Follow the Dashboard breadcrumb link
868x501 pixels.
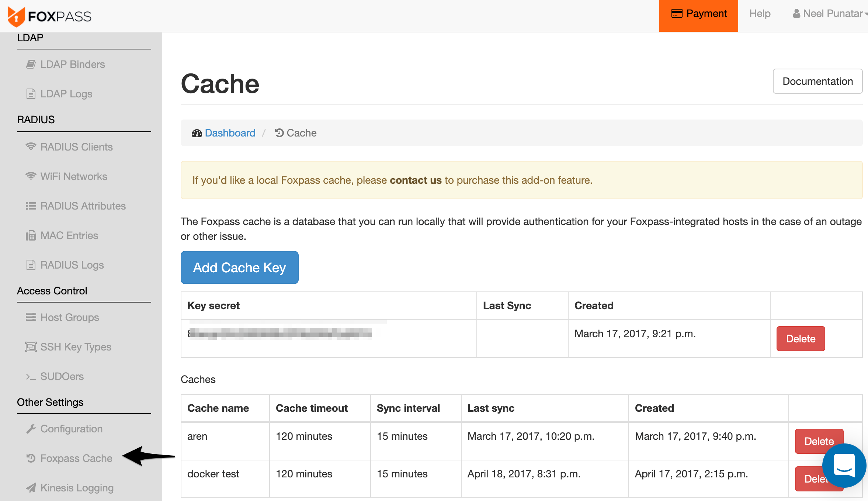point(230,133)
